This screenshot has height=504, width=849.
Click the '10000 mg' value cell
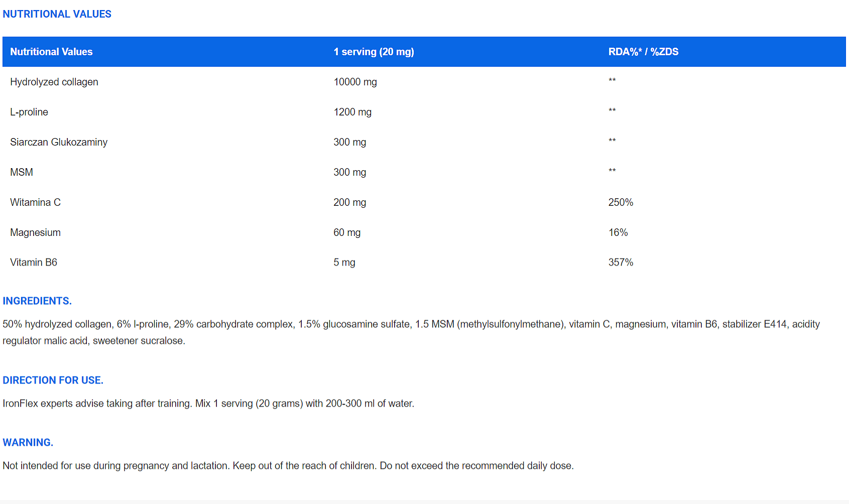[x=355, y=82]
